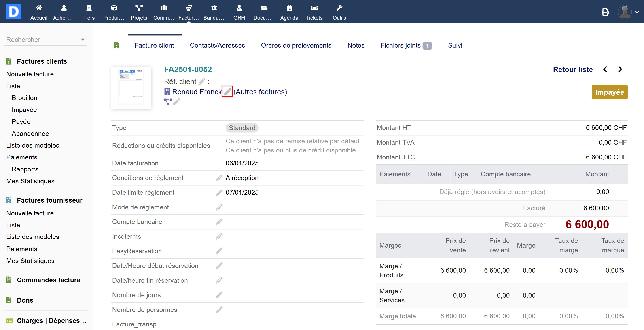Image resolution: width=644 pixels, height=330 pixels.
Task: Go to next invoice arrow
Action: (x=620, y=69)
